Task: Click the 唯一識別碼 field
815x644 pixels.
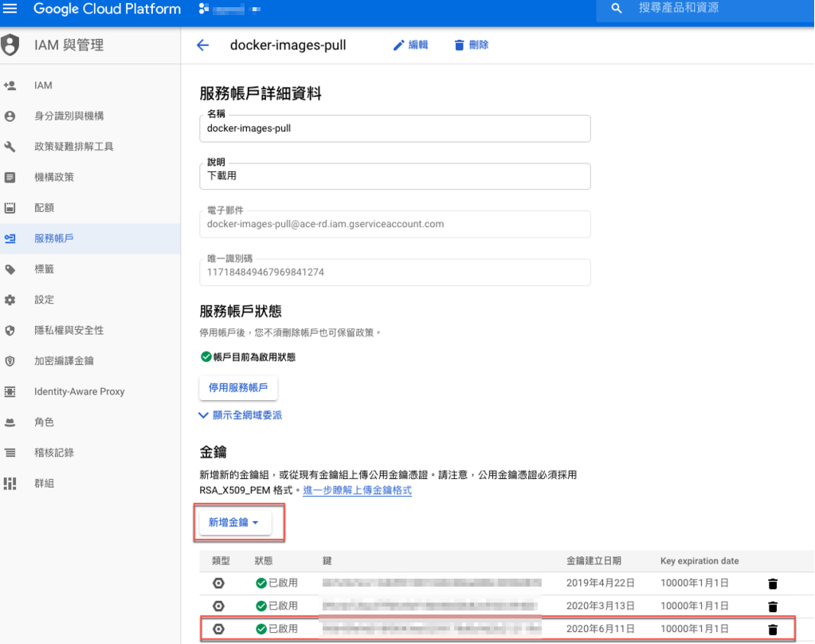Action: [x=395, y=272]
